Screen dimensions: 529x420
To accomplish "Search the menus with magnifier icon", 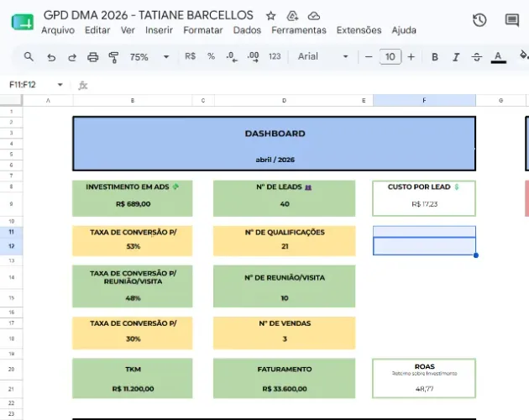I will [x=29, y=57].
